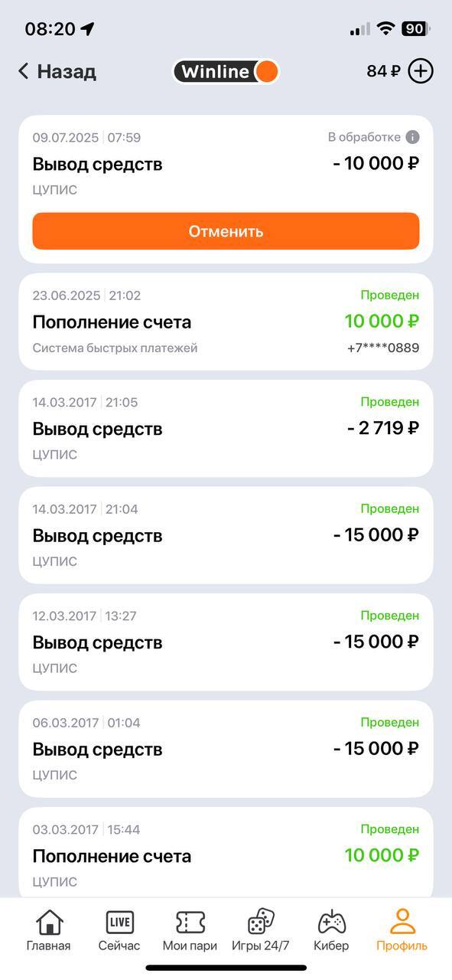Cancel the withdrawal with Отменить button
Image resolution: width=452 pixels, height=980 pixels.
point(226,231)
